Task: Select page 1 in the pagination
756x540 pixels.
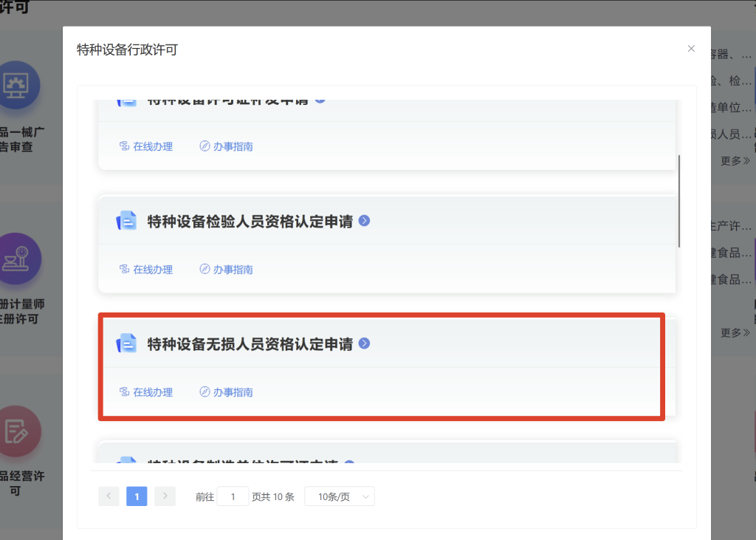Action: coord(137,496)
